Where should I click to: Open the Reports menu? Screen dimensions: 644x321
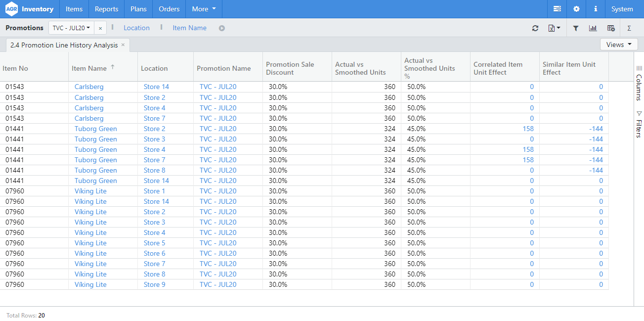tap(106, 9)
